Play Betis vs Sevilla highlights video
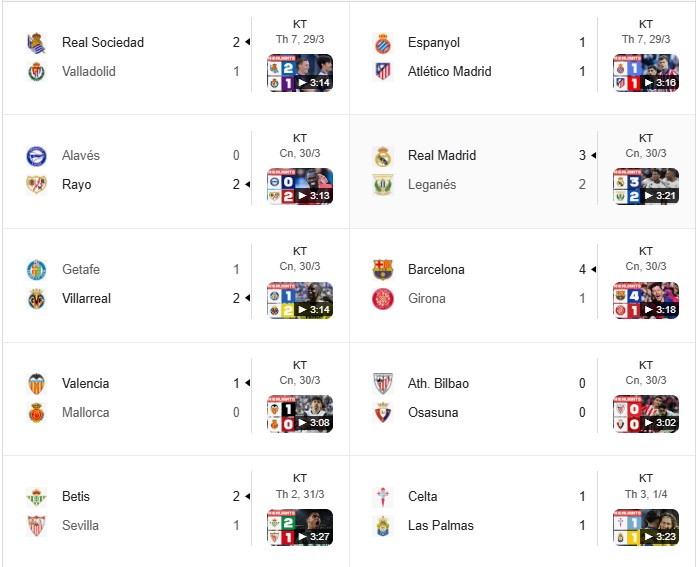698x567 pixels. pyautogui.click(x=300, y=527)
